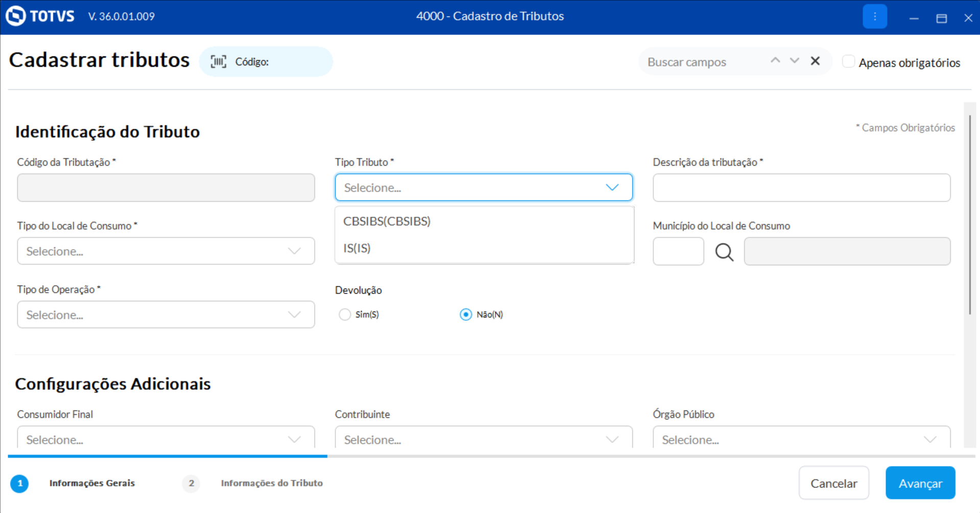Select Sim(S) for Devolução

point(345,314)
